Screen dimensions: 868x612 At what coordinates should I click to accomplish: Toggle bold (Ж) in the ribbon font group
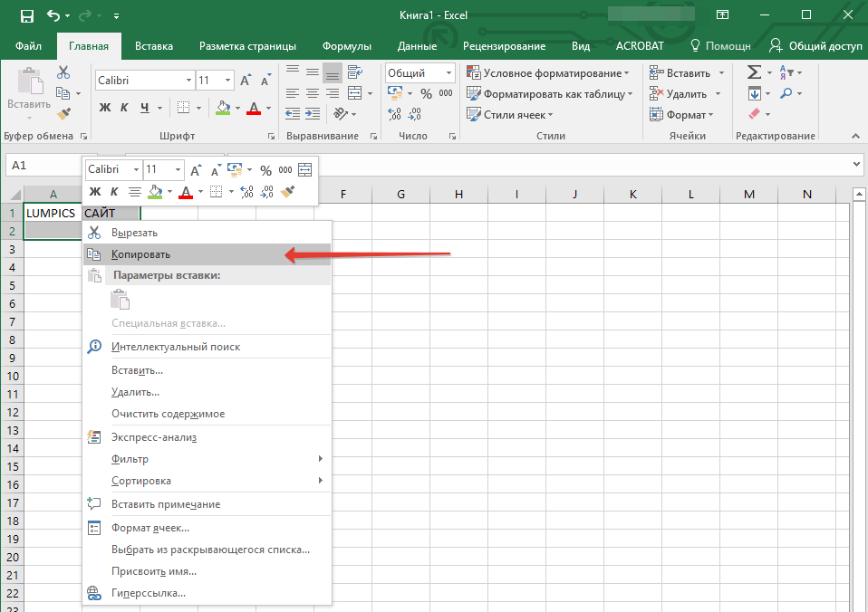pos(104,108)
